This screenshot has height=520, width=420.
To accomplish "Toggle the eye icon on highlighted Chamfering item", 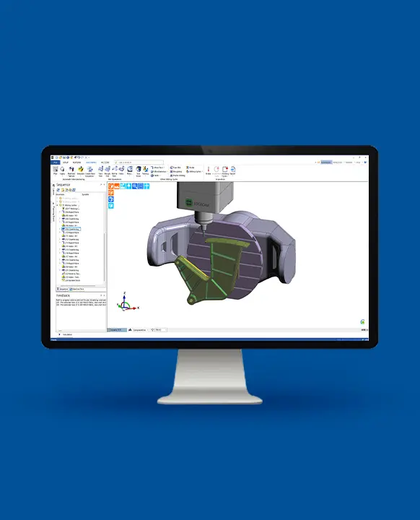I will pos(64,229).
